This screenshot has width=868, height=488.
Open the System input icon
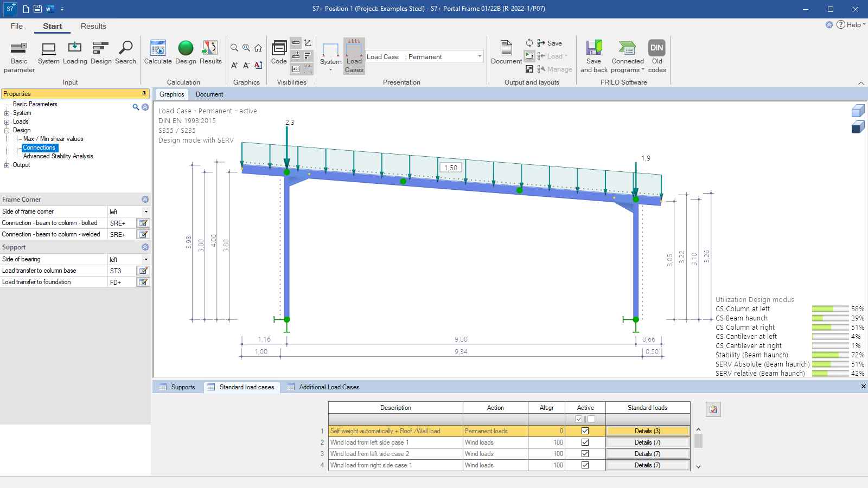49,53
